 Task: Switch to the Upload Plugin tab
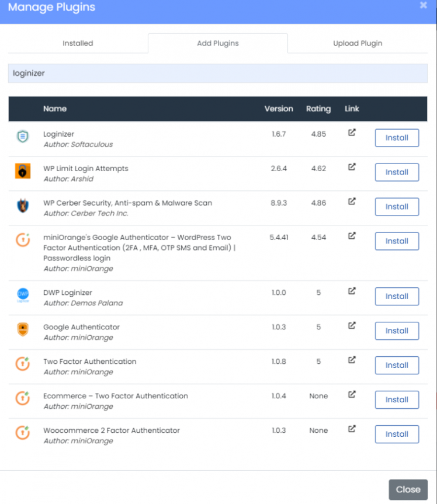pyautogui.click(x=358, y=43)
